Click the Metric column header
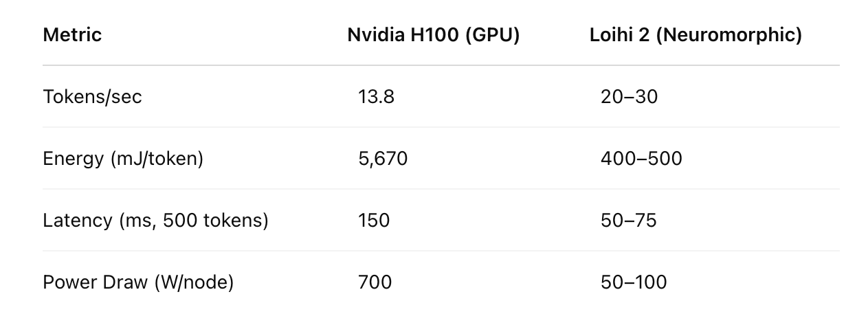This screenshot has width=868, height=336. tap(72, 35)
